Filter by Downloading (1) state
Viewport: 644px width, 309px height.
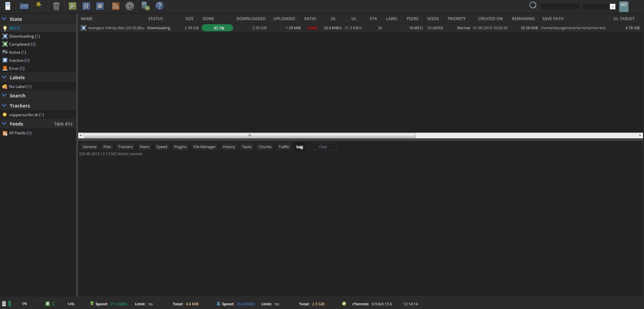click(24, 36)
